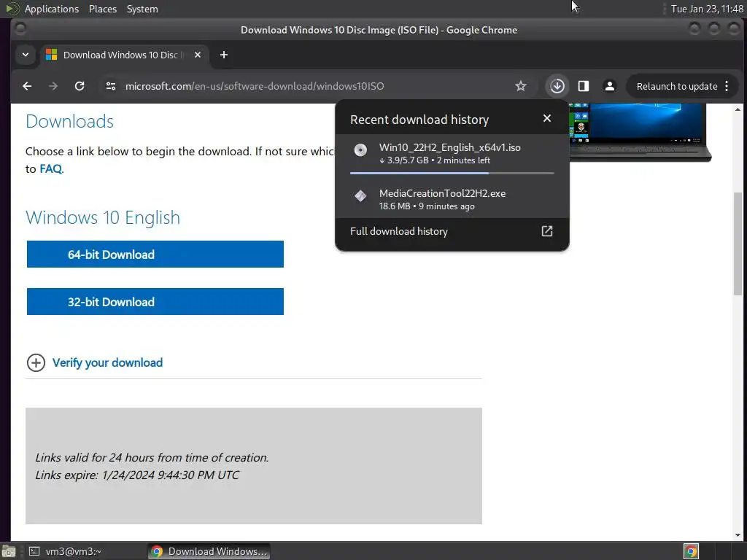Open the tab search dropdown chevron
The height and width of the screenshot is (560, 747).
(26, 55)
